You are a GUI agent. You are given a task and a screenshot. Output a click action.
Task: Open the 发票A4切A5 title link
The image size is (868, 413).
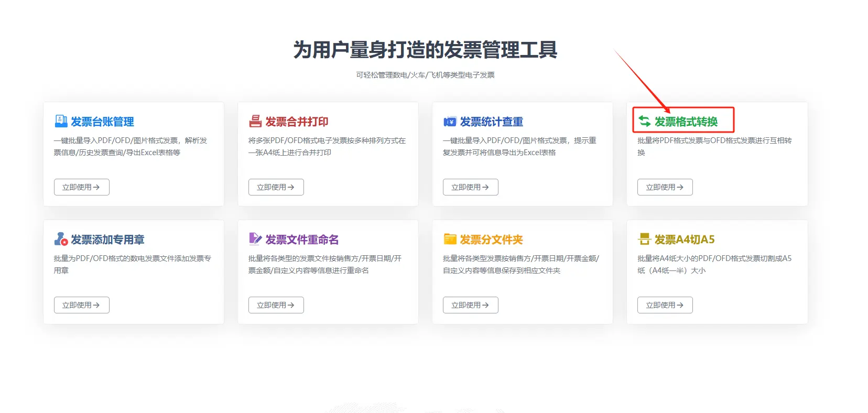point(685,240)
